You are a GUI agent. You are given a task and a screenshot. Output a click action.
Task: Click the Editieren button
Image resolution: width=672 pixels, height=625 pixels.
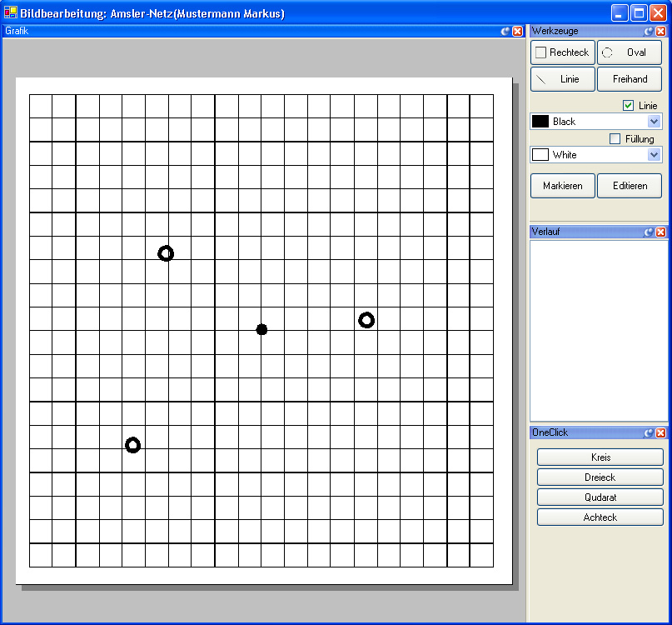click(x=630, y=186)
